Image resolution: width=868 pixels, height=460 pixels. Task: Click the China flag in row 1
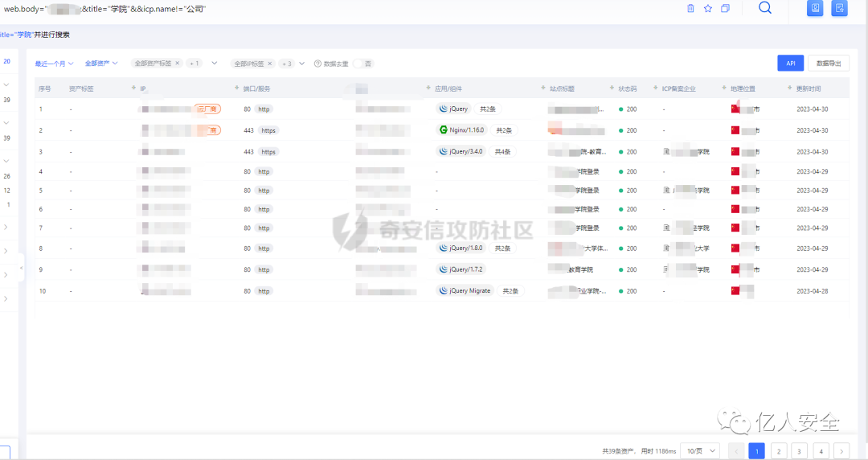(x=735, y=109)
